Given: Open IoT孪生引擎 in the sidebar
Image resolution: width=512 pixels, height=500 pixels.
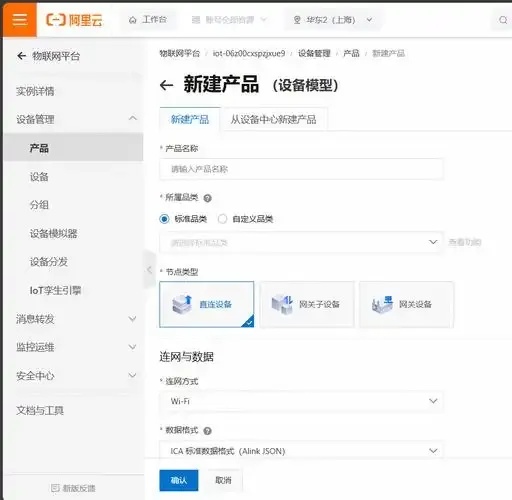Looking at the screenshot, I should [55, 290].
